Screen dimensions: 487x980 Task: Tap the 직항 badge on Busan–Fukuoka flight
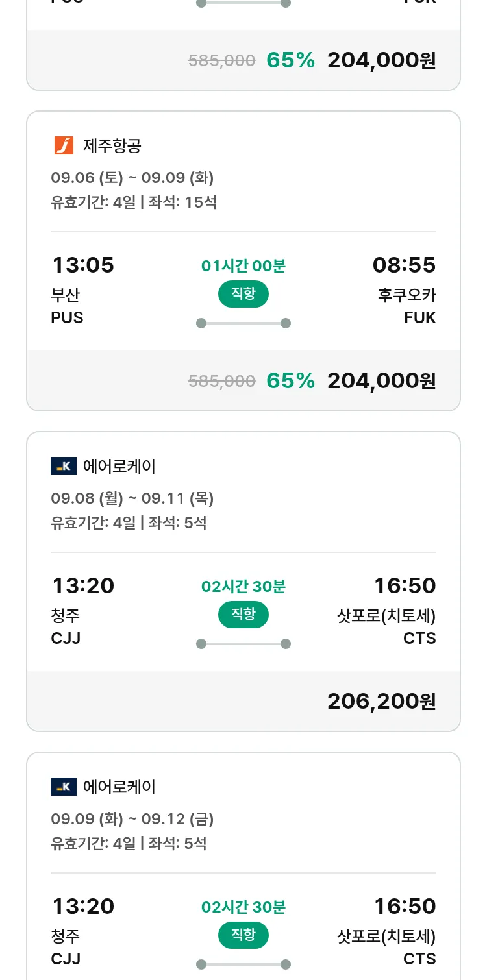pyautogui.click(x=243, y=294)
